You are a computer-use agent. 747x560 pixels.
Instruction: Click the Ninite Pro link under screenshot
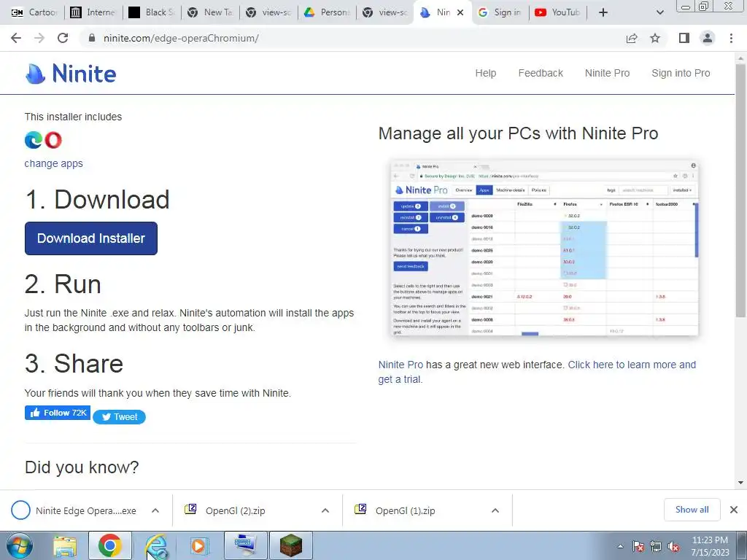[400, 365]
